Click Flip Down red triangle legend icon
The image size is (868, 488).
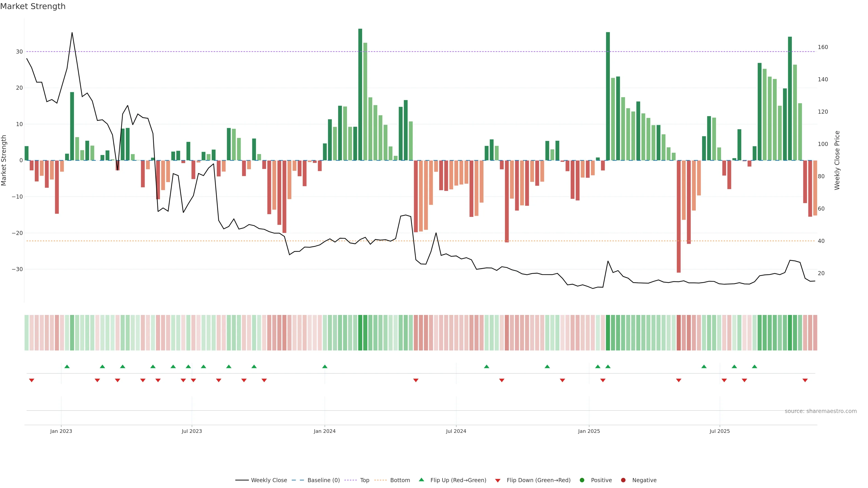coord(498,481)
